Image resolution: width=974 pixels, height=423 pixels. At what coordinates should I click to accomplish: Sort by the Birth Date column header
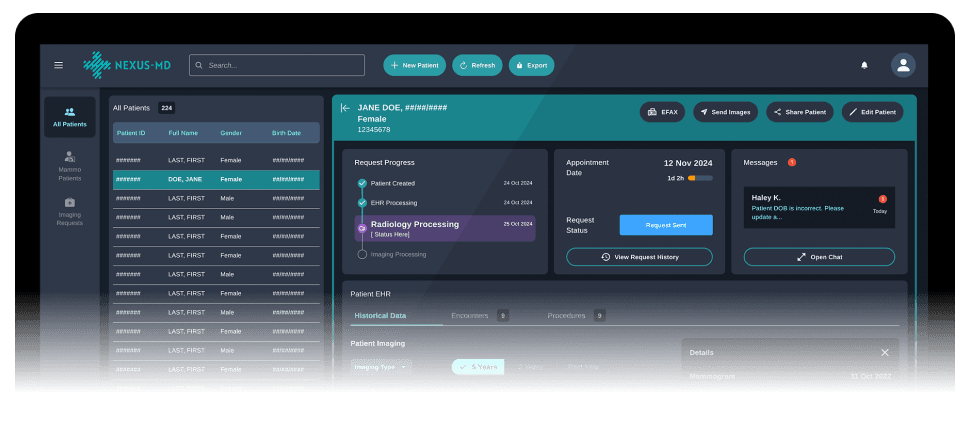pyautogui.click(x=286, y=133)
